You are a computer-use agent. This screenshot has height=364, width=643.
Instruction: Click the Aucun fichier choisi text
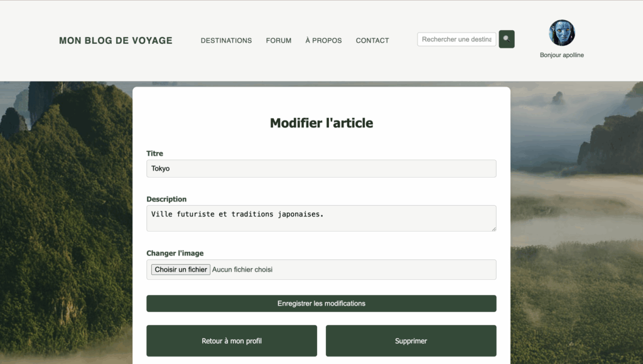(242, 269)
